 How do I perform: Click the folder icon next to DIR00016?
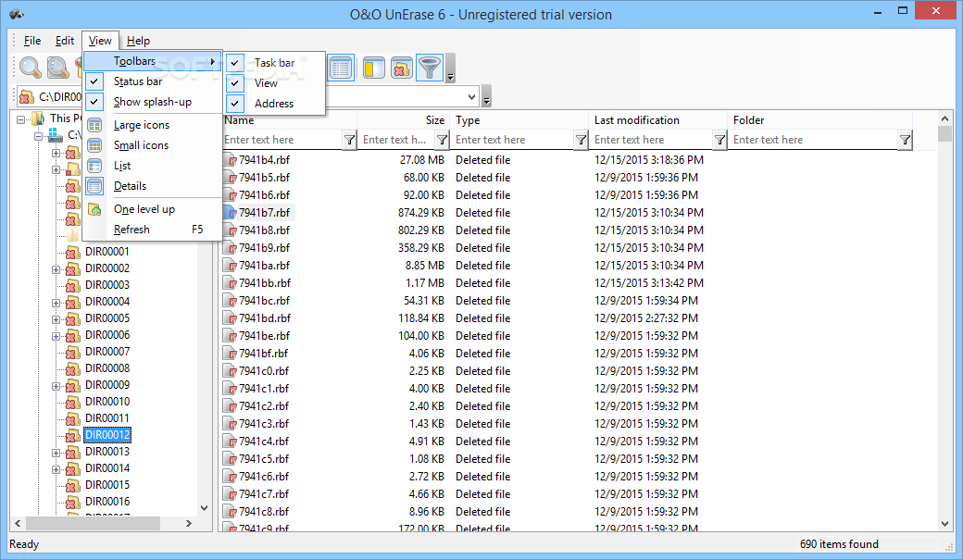coord(73,502)
